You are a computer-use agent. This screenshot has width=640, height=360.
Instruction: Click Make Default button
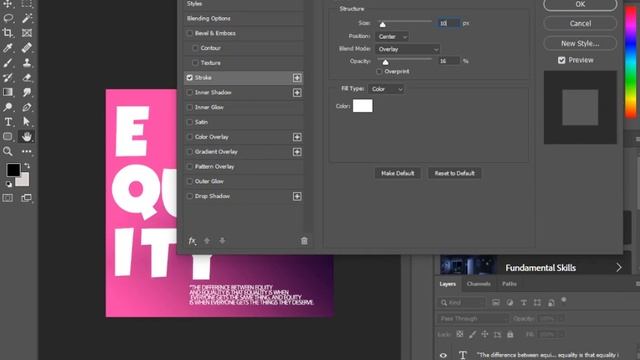click(x=398, y=173)
